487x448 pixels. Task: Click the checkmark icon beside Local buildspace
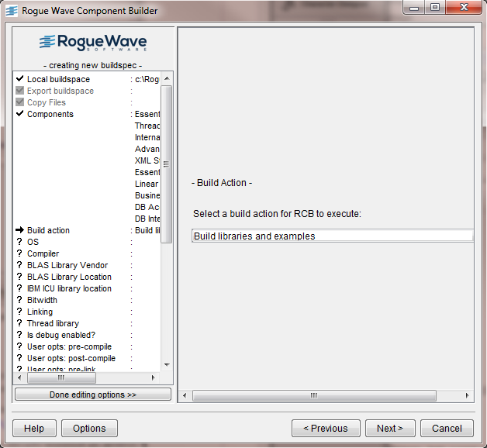[19, 79]
